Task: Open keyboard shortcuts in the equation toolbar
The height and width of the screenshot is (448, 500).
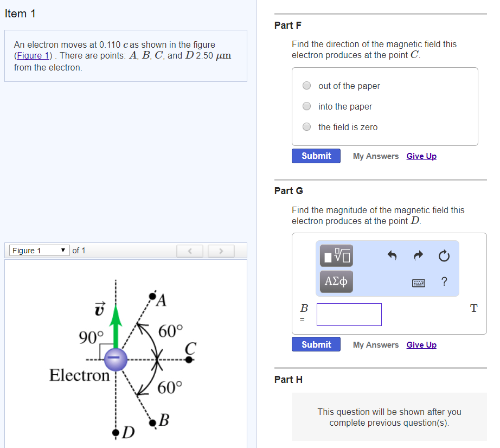Action: tap(418, 283)
